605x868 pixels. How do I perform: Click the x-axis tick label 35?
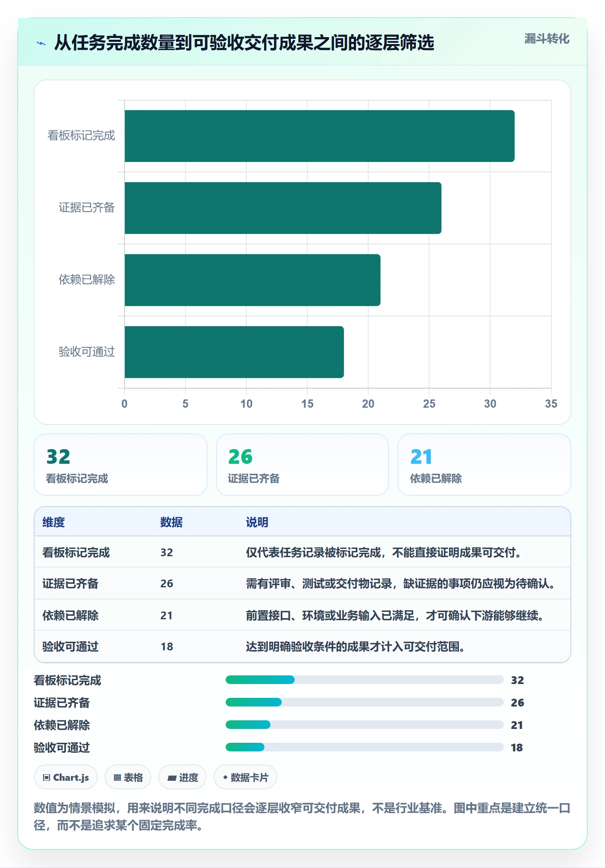pos(551,404)
